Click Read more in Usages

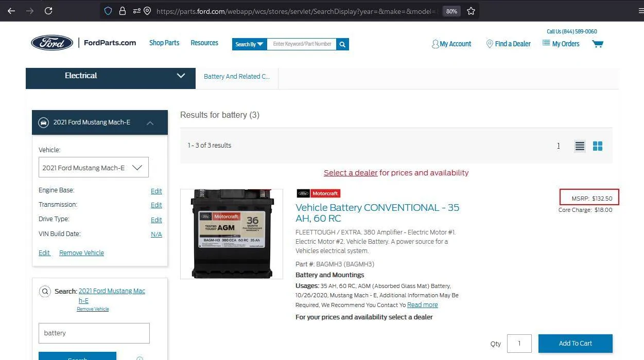point(422,305)
